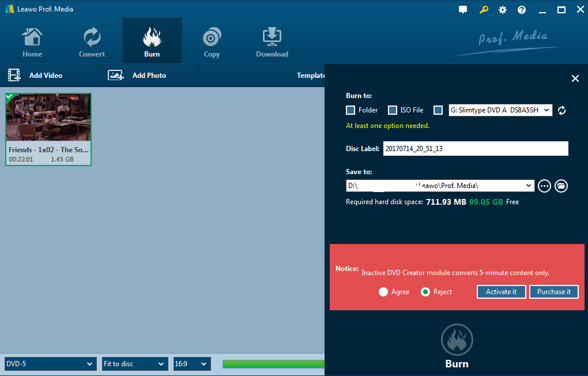Select the Friends 1x02 video thumbnail
The image size is (588, 376).
coord(48,118)
